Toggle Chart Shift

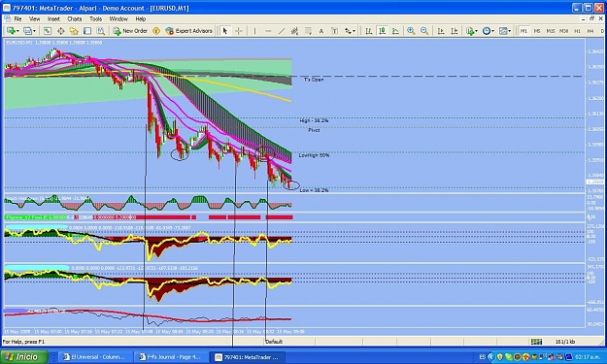point(455,31)
